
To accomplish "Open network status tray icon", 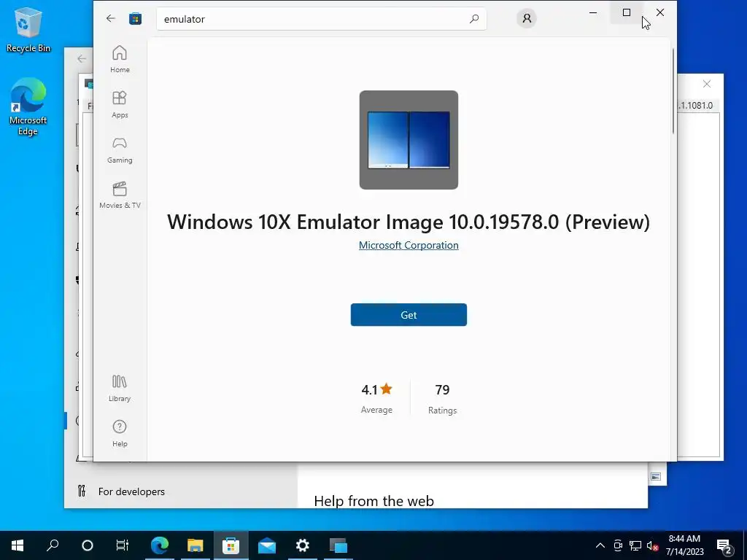I will (635, 545).
